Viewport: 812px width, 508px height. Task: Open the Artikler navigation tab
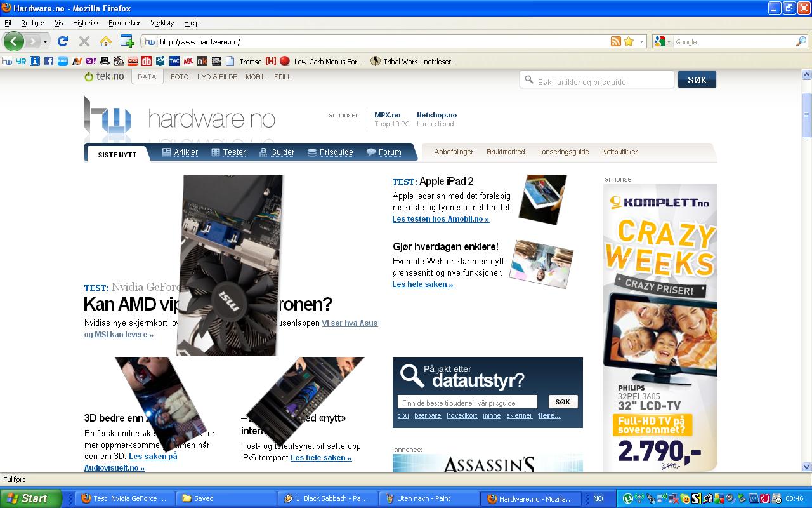[x=180, y=152]
